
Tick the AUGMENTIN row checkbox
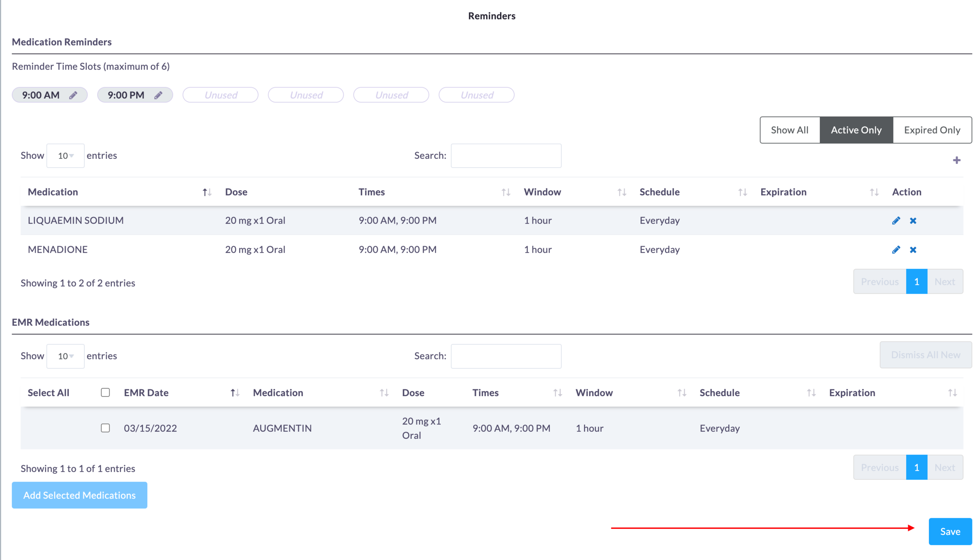(105, 428)
